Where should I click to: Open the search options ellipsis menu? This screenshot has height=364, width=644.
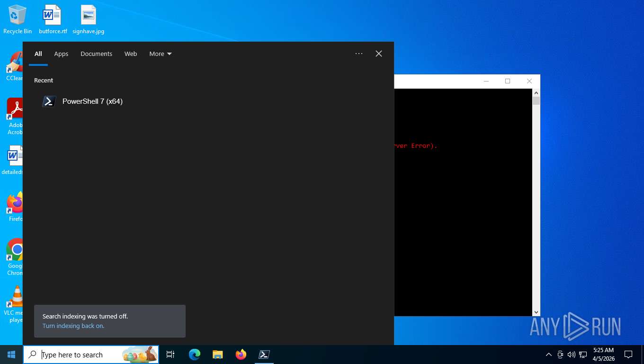359,54
